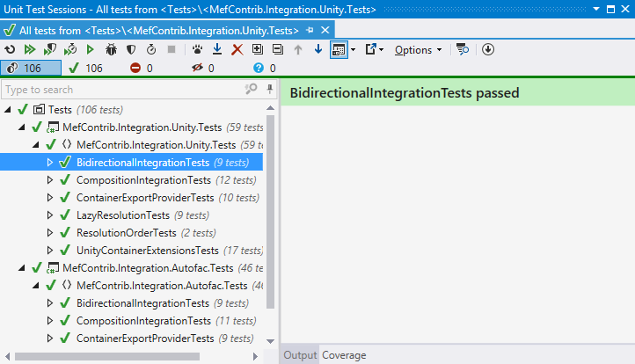Screen dimensions: 635x364
Task: Collapse MefContrib.Integration.Unity.Tests project node
Action: [x=21, y=127]
